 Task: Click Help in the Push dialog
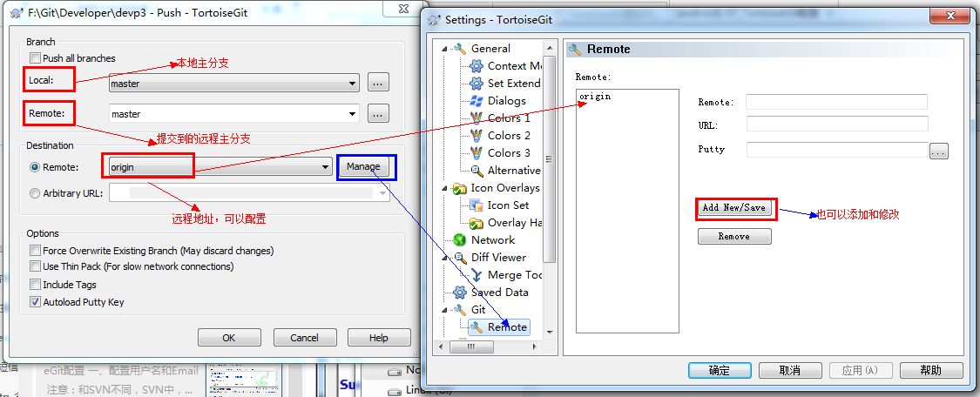pos(379,338)
